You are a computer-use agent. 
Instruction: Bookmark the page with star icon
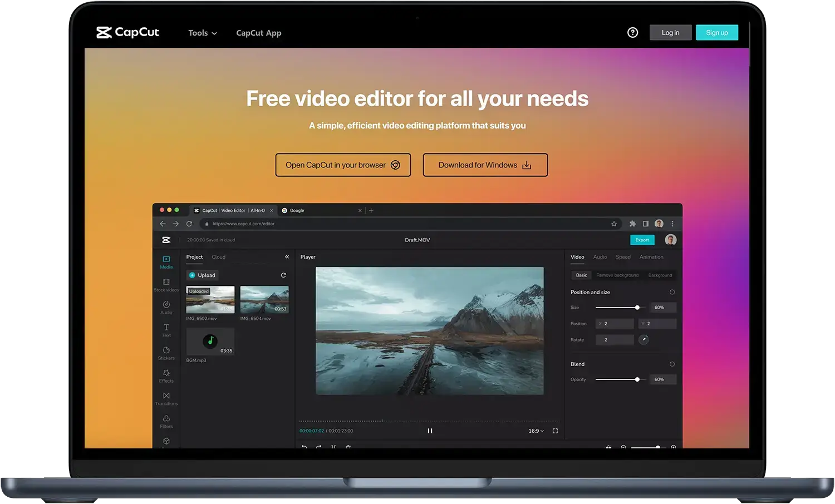click(x=614, y=224)
